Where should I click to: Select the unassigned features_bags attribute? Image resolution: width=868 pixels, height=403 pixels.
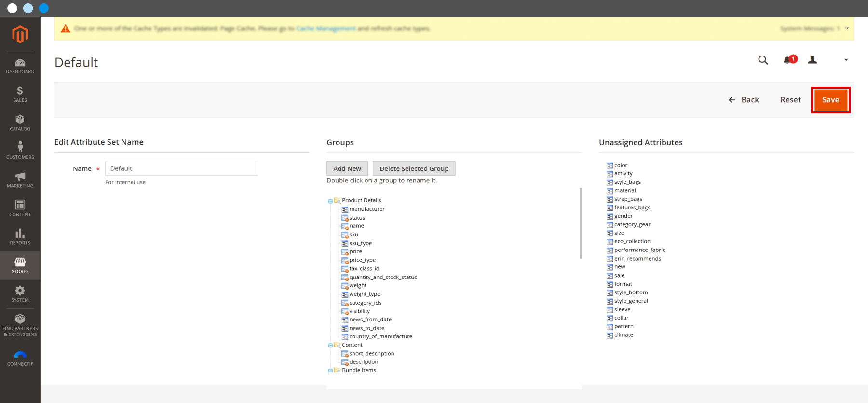point(632,208)
